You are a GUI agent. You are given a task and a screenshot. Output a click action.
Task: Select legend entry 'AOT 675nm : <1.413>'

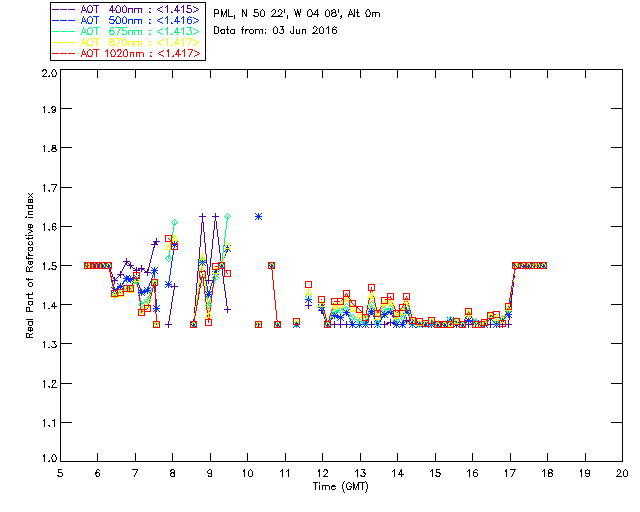click(140, 31)
